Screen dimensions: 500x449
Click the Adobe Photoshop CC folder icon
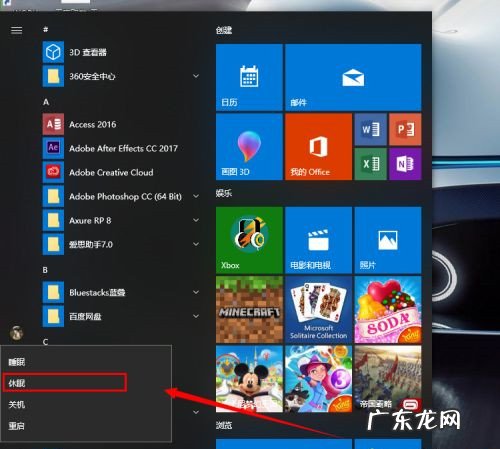click(53, 196)
